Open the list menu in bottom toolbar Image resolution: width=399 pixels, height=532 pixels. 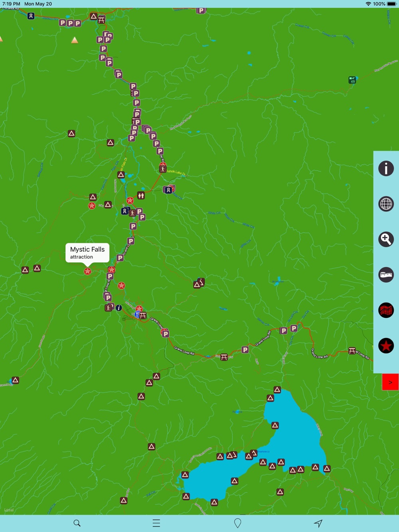(156, 523)
